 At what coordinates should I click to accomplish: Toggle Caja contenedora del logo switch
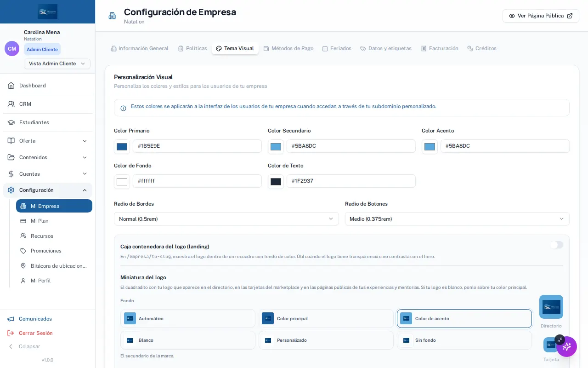pyautogui.click(x=557, y=245)
